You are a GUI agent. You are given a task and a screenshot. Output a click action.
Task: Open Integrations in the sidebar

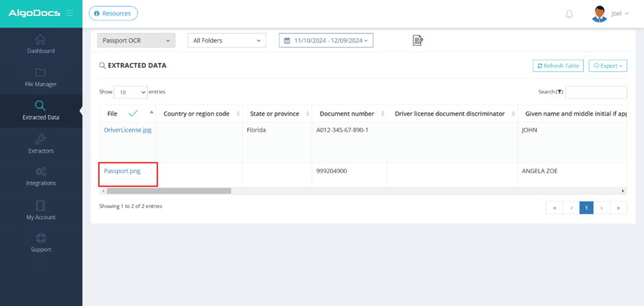pos(40,177)
